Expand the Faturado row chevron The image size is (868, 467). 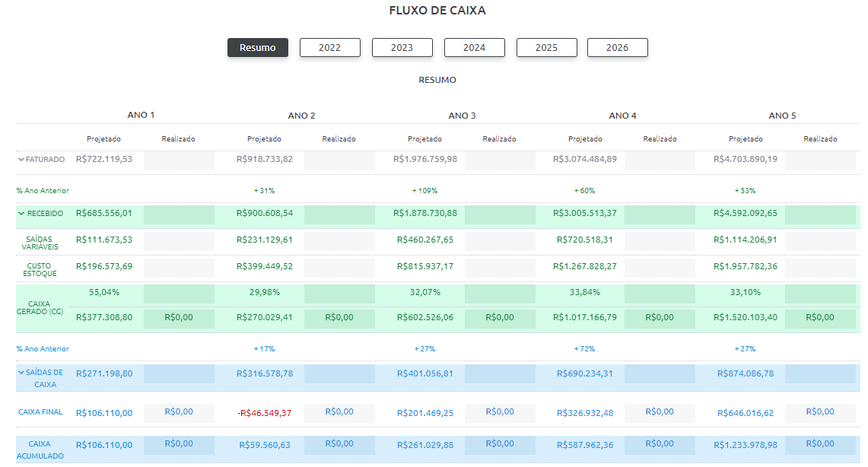(21, 160)
